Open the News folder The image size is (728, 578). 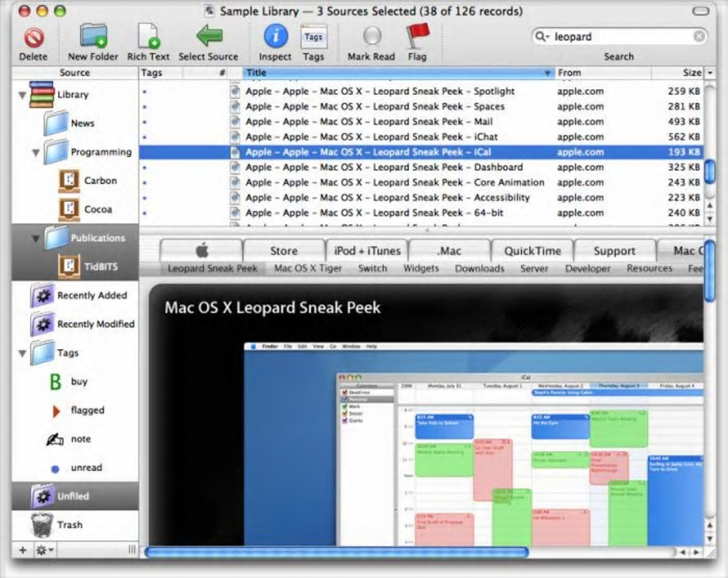coord(56,123)
